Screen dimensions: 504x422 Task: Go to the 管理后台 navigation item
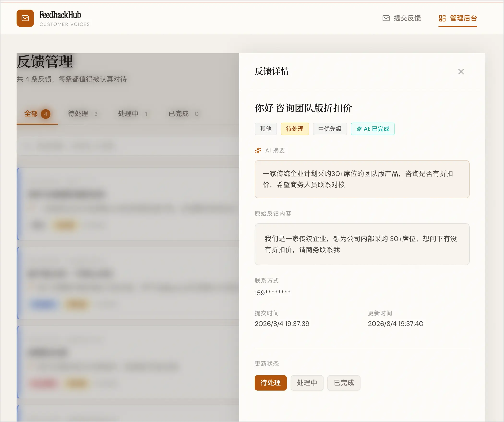458,18
